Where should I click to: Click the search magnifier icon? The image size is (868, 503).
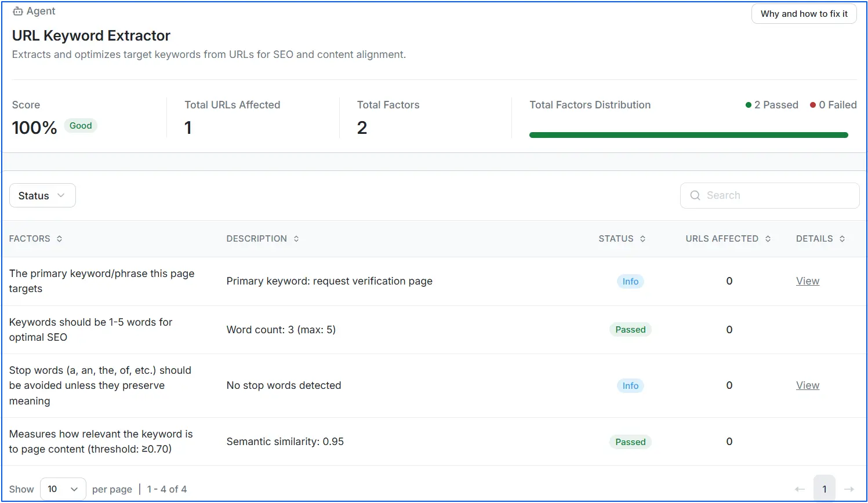[695, 196]
